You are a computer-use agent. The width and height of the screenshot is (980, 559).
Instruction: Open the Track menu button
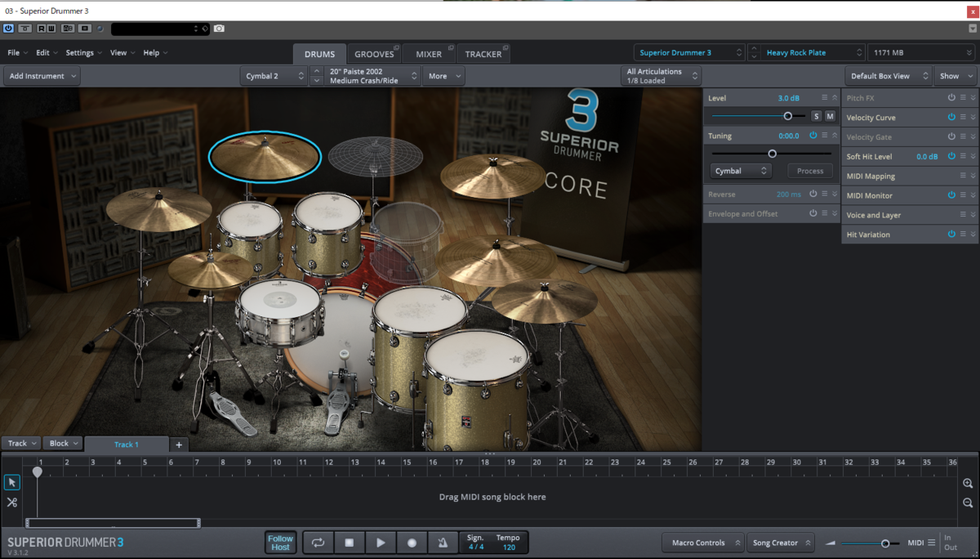(x=21, y=444)
